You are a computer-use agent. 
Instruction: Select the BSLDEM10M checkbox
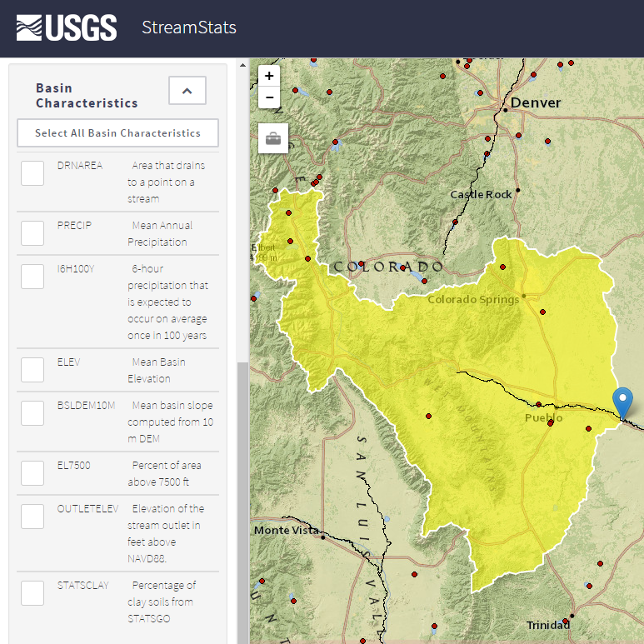(32, 413)
